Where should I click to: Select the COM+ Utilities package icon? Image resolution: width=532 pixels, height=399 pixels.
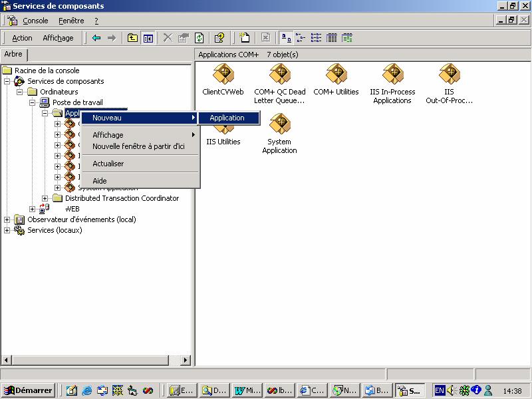tap(336, 74)
